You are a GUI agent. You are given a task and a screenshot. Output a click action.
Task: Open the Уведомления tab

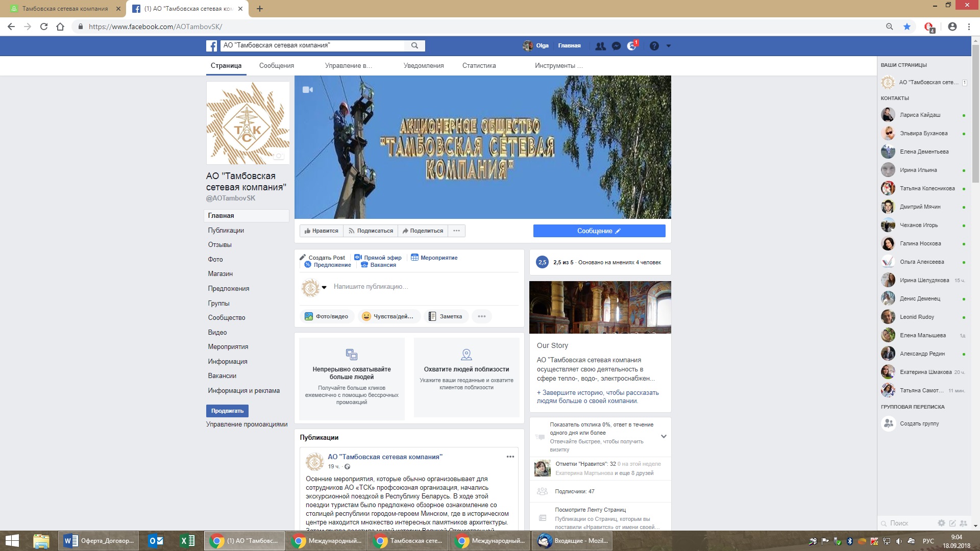(x=424, y=65)
